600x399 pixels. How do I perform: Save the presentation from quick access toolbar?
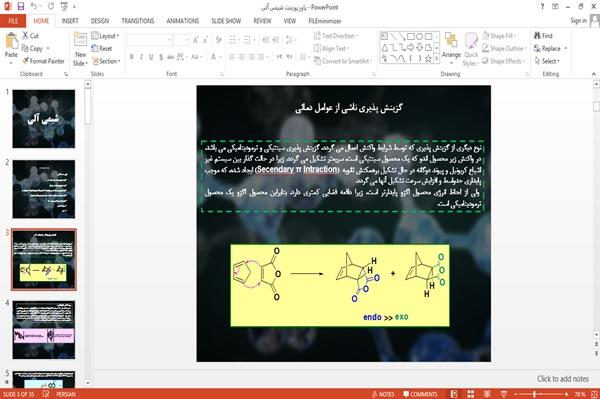[x=21, y=7]
